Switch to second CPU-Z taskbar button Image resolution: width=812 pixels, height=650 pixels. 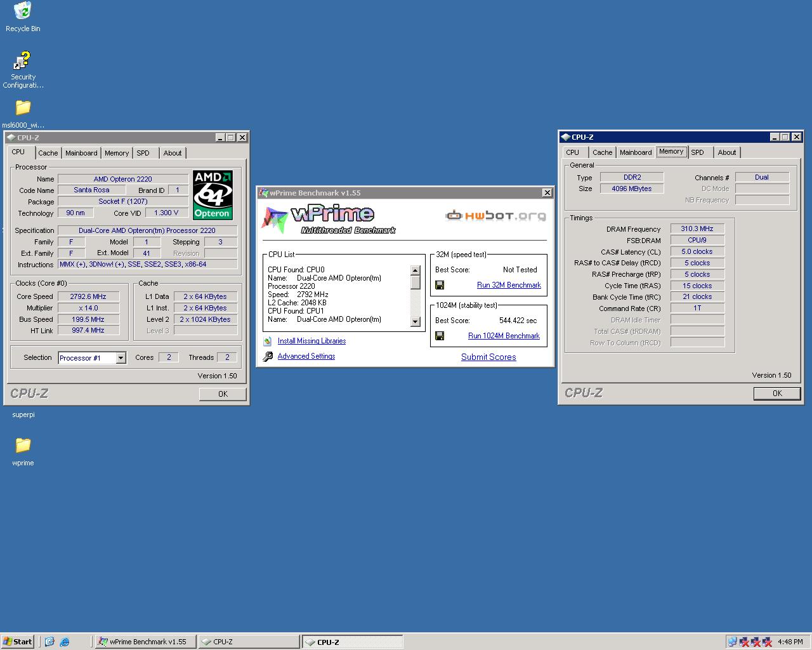coord(352,642)
